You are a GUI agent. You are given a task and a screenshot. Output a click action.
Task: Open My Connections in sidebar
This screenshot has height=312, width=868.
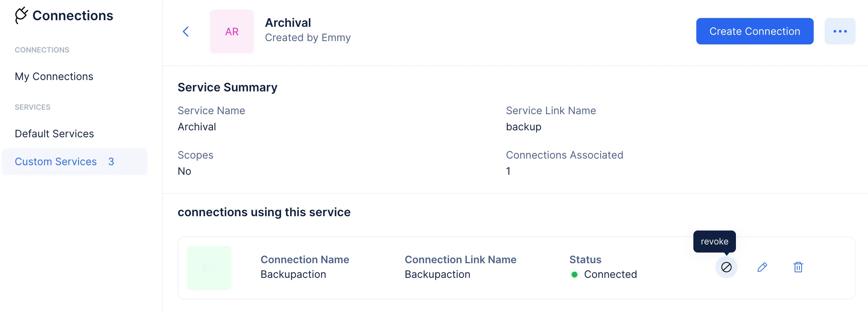(54, 76)
